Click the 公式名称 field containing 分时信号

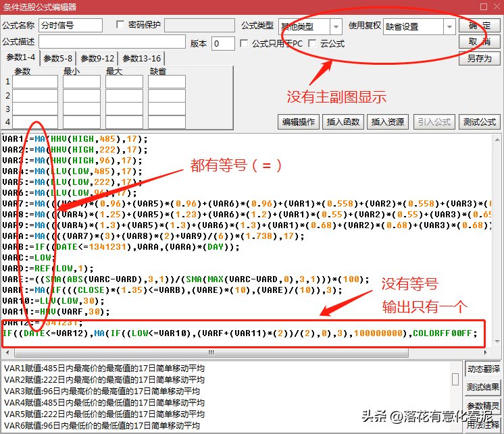70,26
